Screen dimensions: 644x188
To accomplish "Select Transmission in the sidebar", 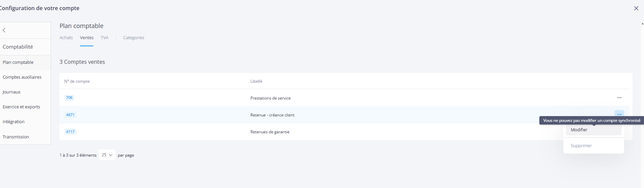I will pyautogui.click(x=16, y=137).
